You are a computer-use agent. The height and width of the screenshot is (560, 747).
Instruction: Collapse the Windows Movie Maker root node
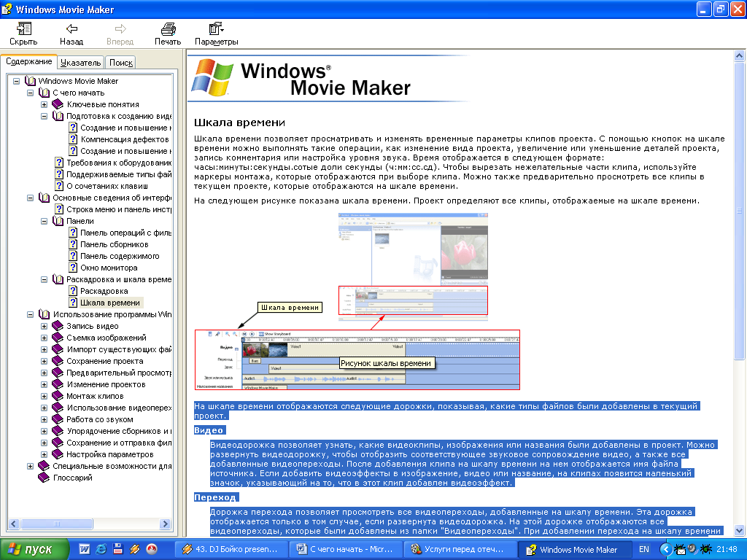[x=16, y=81]
